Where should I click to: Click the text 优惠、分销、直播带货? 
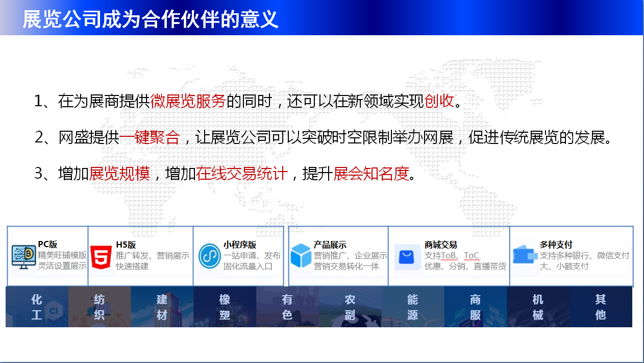(x=465, y=266)
